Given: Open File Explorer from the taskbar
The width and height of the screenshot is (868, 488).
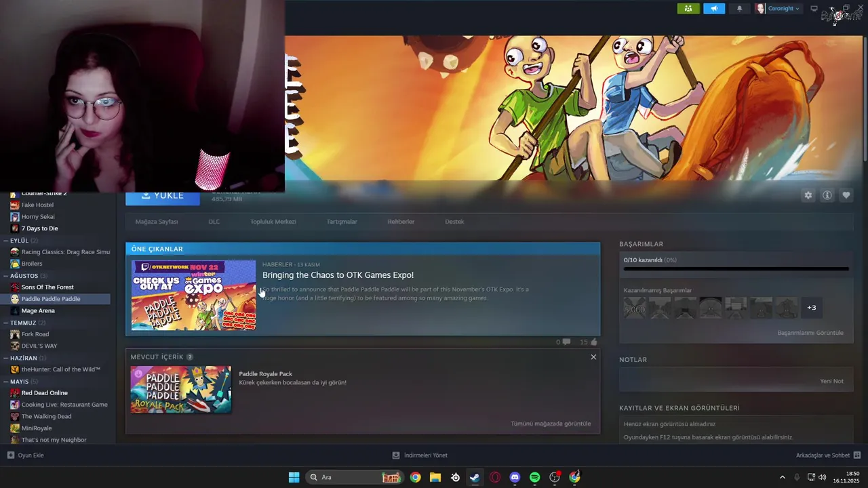Looking at the screenshot, I should 435,477.
